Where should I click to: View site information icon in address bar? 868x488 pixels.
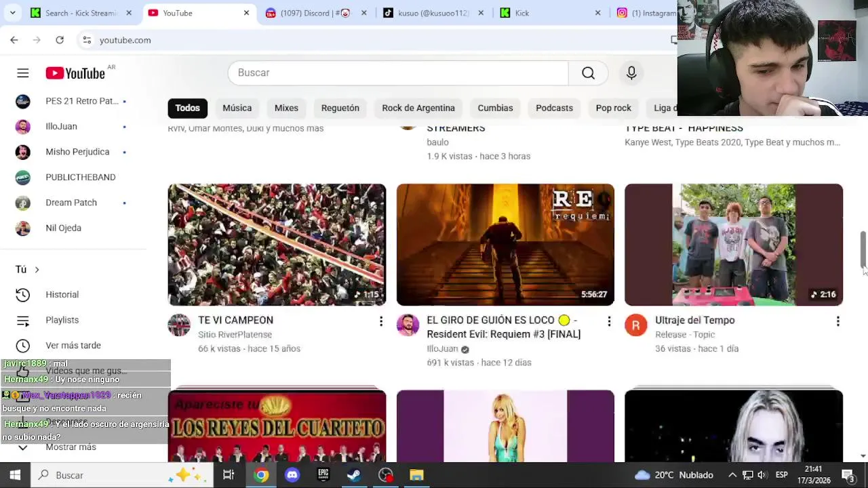87,40
